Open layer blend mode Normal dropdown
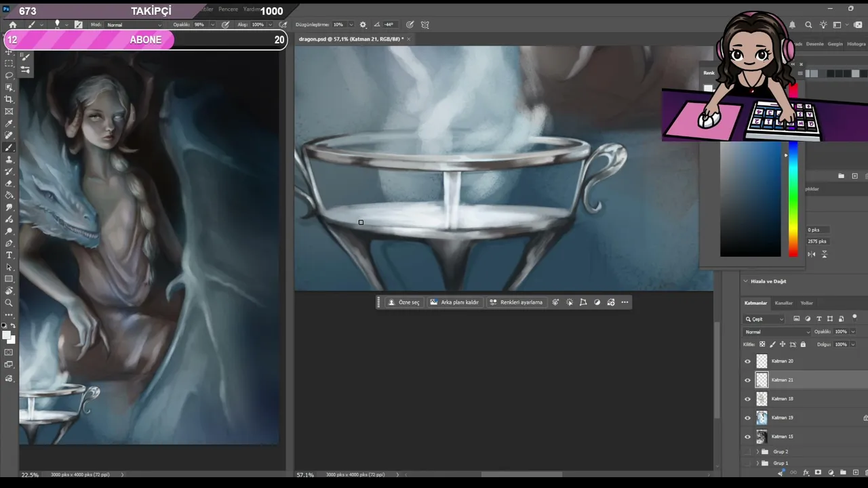This screenshot has height=488, width=868. point(777,332)
